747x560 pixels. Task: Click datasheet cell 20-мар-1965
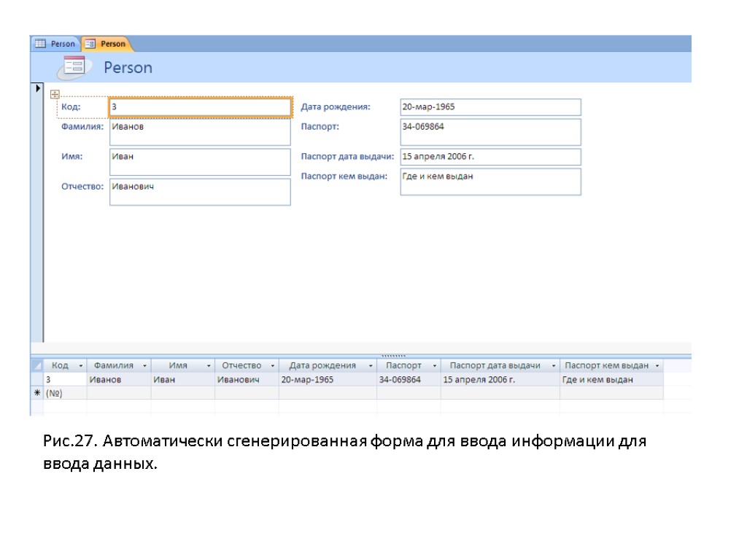pyautogui.click(x=328, y=379)
